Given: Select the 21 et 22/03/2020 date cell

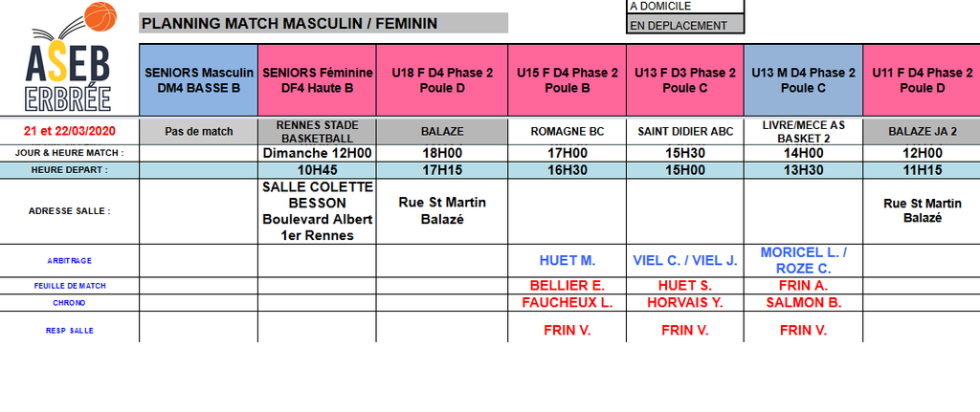Looking at the screenshot, I should point(69,131).
